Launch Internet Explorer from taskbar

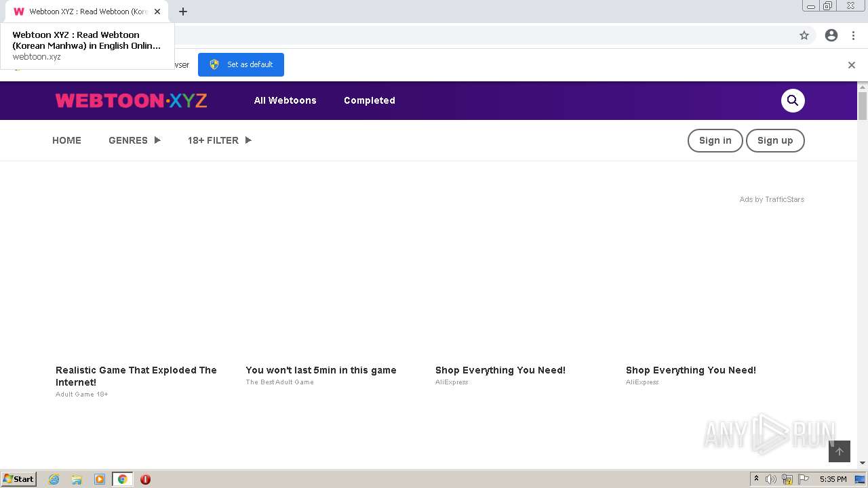[x=54, y=479]
